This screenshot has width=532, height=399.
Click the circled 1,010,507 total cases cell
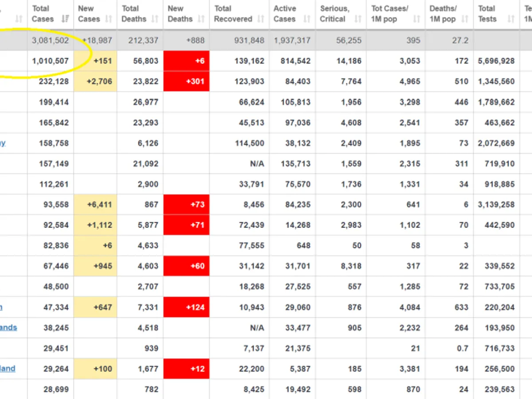pyautogui.click(x=50, y=61)
